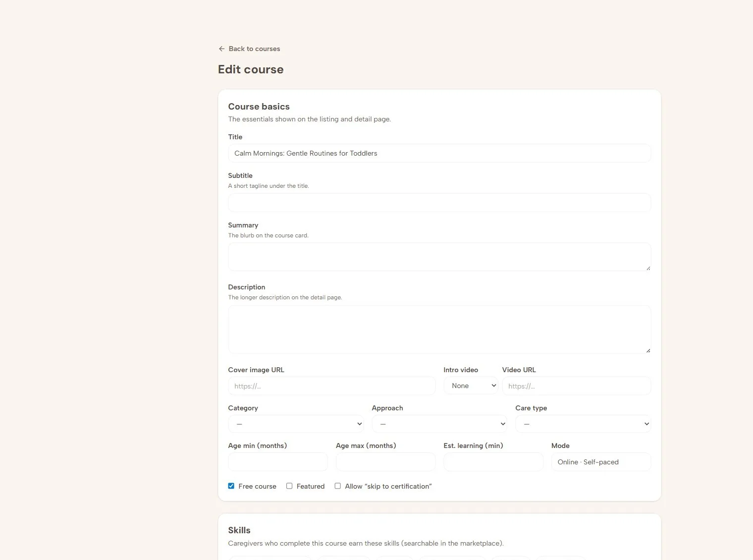Click the Age max (months) field

point(386,462)
